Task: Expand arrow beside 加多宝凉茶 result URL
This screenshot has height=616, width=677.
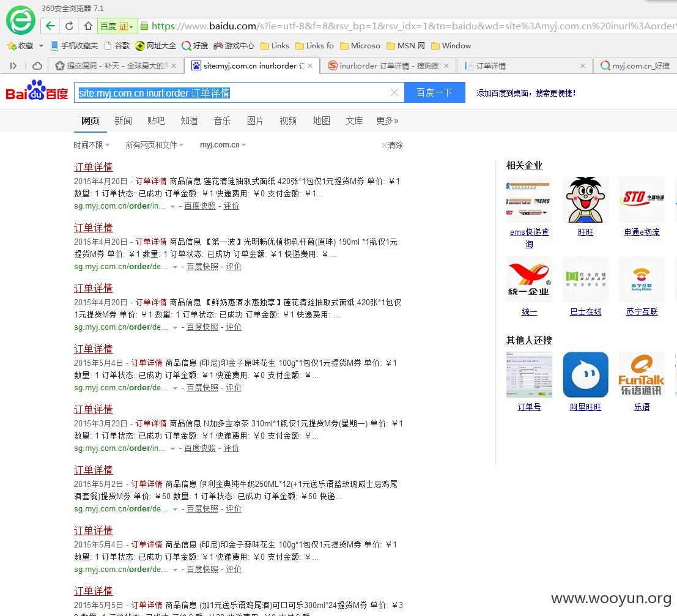Action: (172, 449)
